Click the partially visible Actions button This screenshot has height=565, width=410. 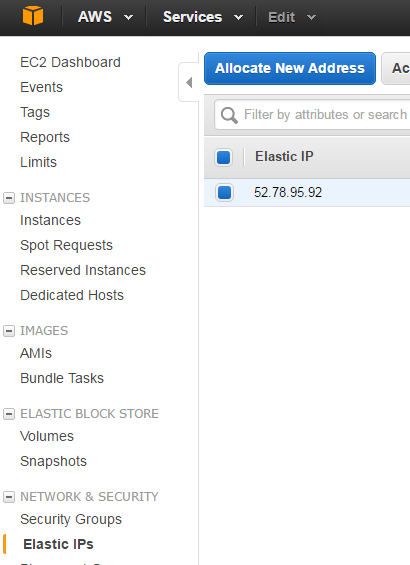click(x=396, y=68)
